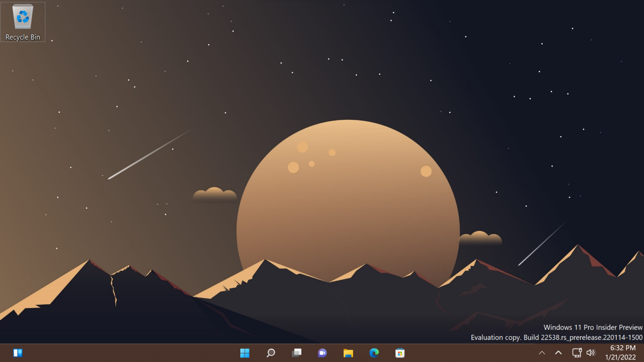Image resolution: width=644 pixels, height=362 pixels.
Task: Open the Start menu
Action: 245,353
